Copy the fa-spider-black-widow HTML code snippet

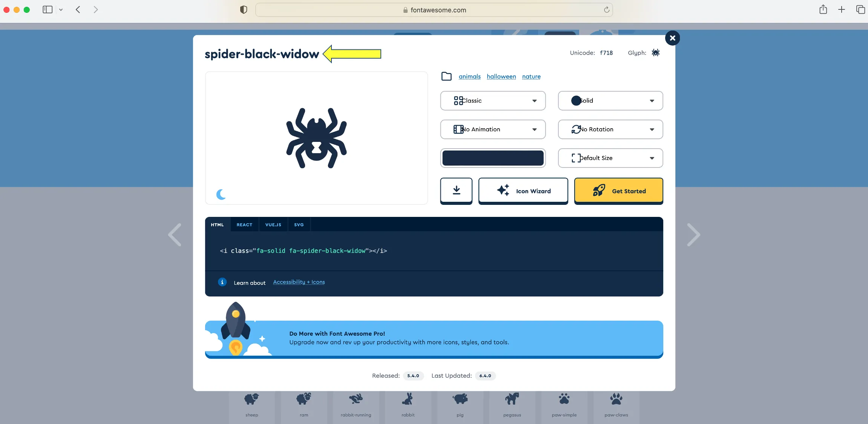(303, 251)
